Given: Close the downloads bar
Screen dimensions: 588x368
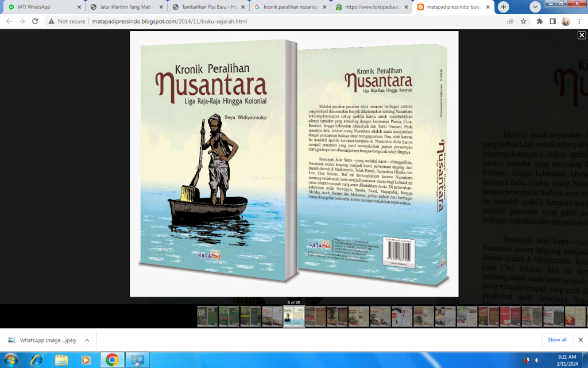Looking at the screenshot, I should point(581,340).
